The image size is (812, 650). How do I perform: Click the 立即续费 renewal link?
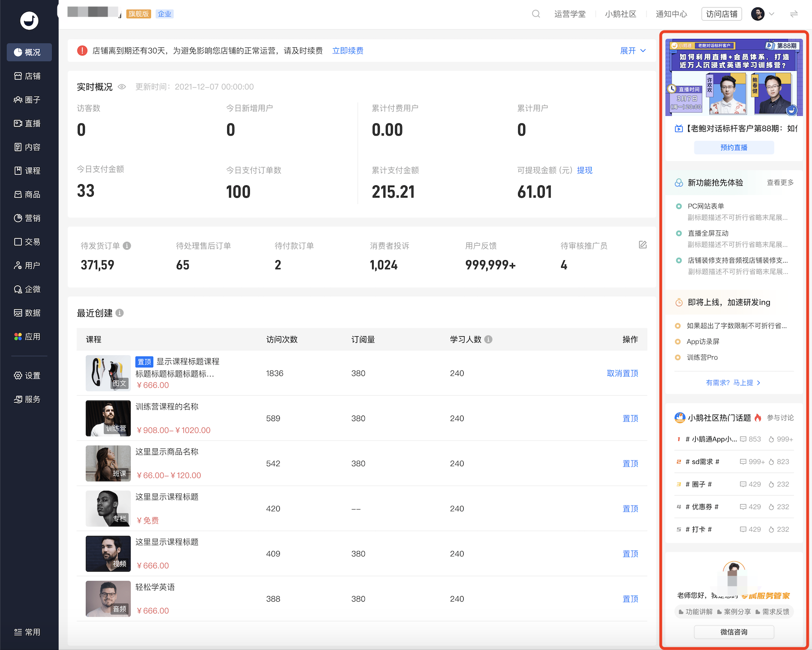coord(347,51)
